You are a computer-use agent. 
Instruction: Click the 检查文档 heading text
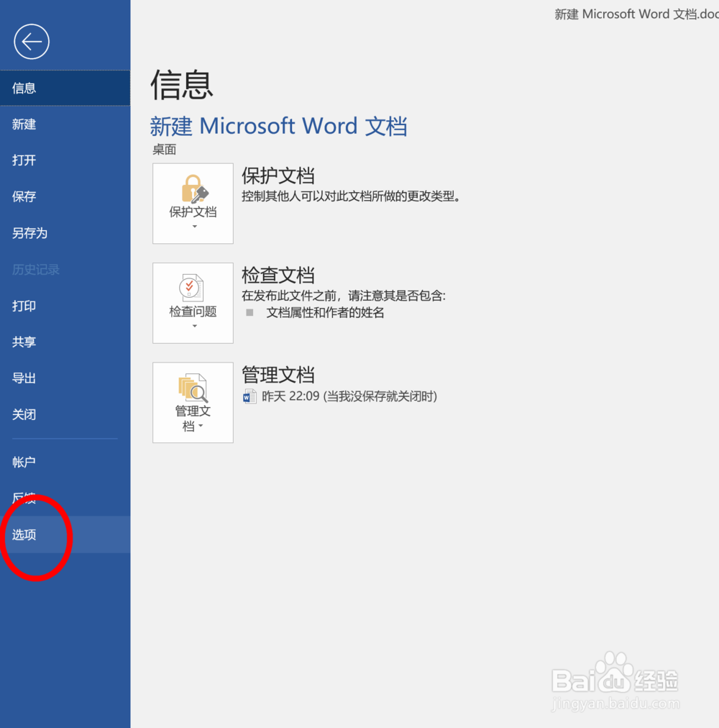[278, 275]
